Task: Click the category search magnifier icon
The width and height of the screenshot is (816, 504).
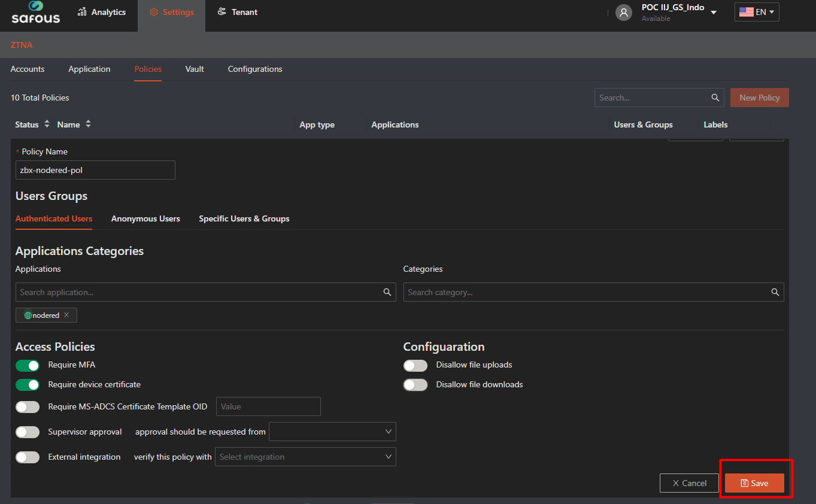Action: [775, 292]
